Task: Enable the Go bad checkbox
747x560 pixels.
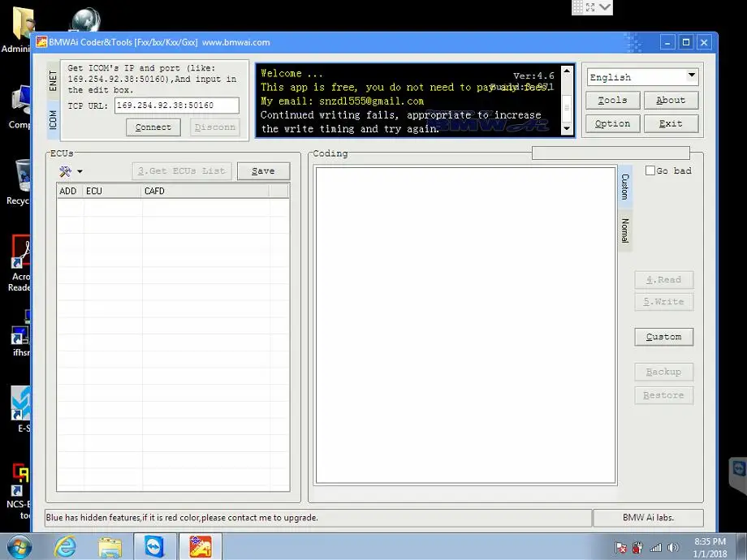Action: pos(650,170)
